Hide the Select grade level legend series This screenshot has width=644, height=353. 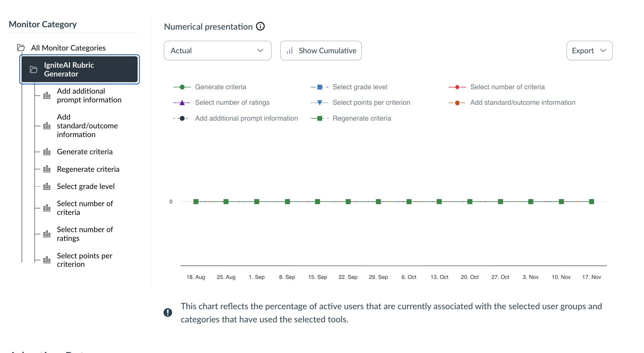coord(360,87)
